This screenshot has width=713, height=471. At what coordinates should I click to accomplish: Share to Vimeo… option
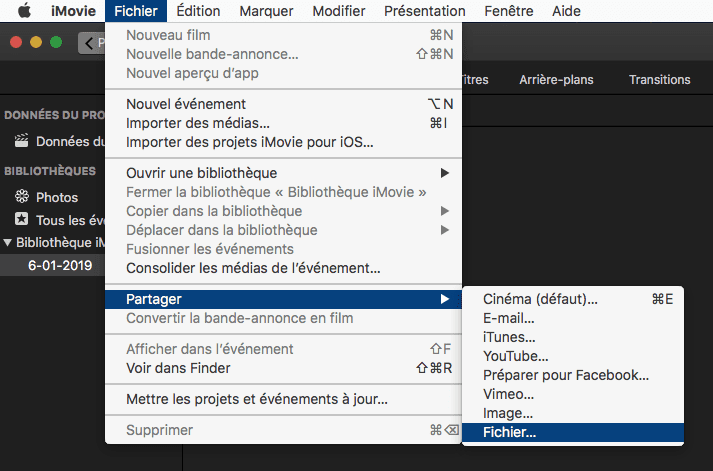(573, 395)
